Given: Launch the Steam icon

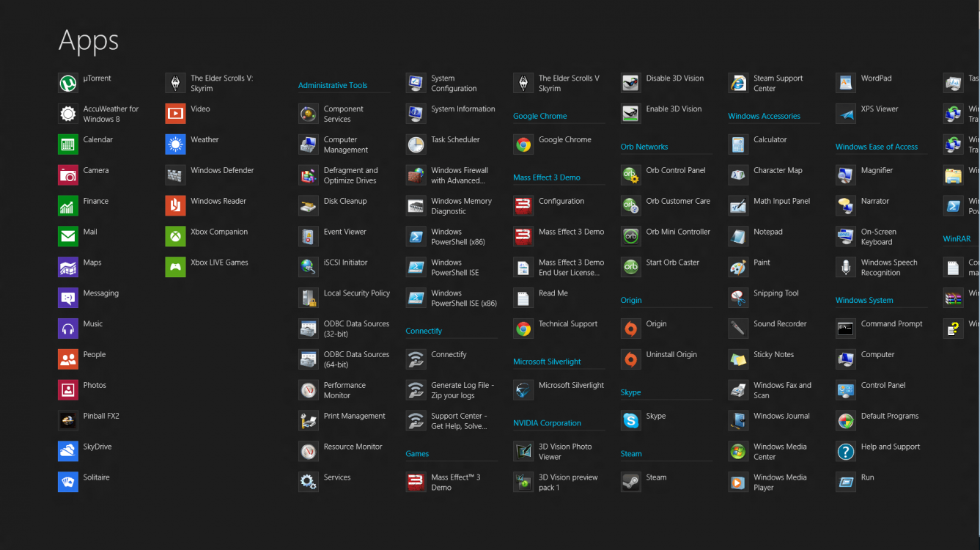Looking at the screenshot, I should tap(631, 483).
